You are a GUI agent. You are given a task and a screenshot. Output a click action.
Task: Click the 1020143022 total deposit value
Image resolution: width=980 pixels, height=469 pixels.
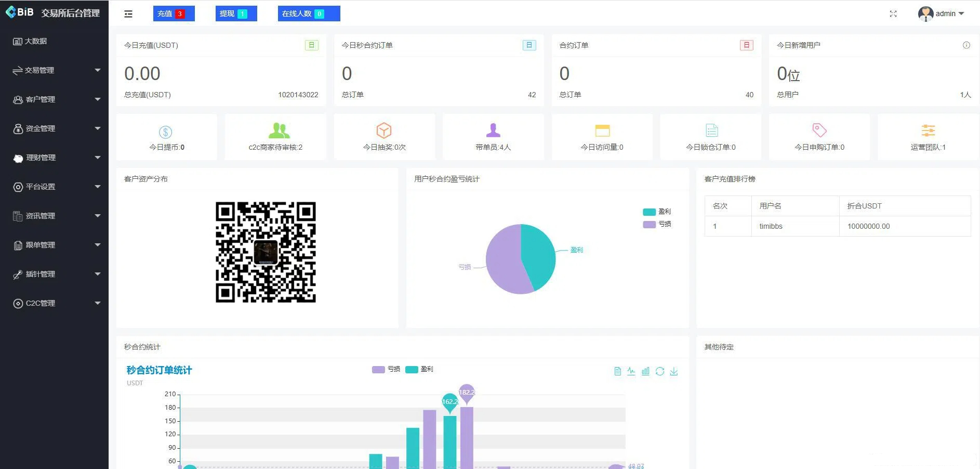pyautogui.click(x=298, y=95)
